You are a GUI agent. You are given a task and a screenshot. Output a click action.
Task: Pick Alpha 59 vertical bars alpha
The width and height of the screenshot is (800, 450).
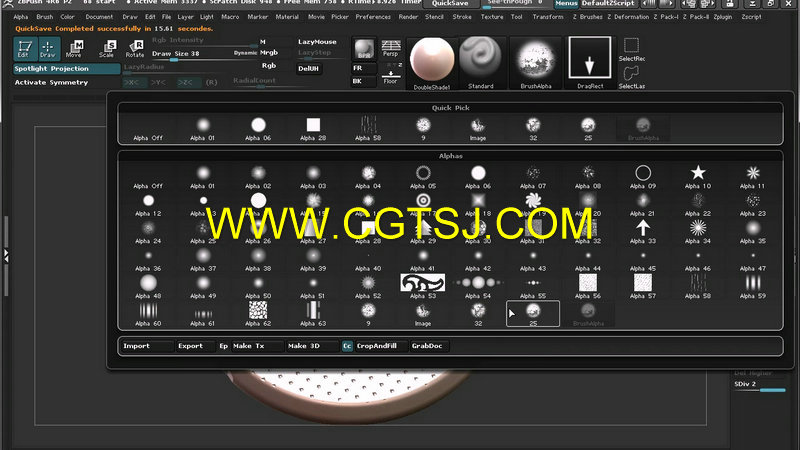click(x=753, y=286)
